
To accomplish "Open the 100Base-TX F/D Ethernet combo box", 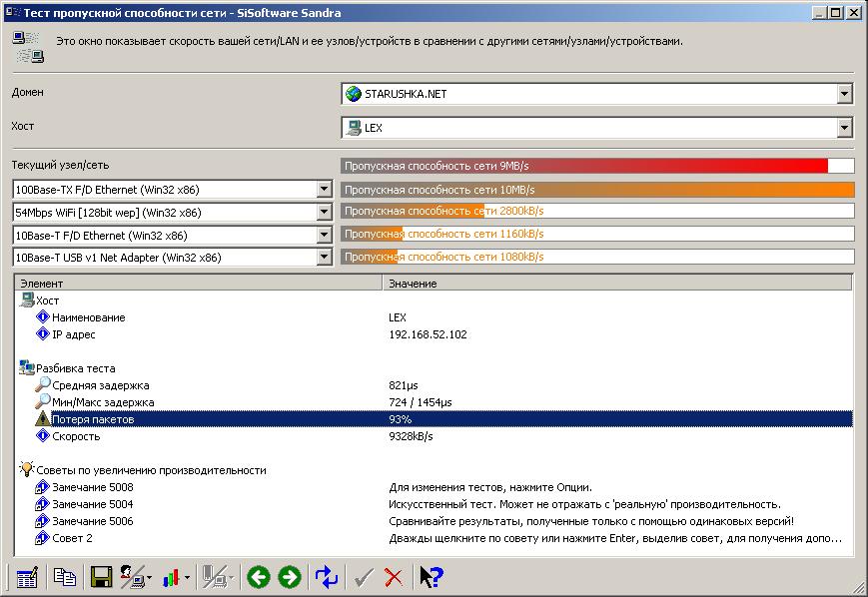I will pyautogui.click(x=324, y=190).
